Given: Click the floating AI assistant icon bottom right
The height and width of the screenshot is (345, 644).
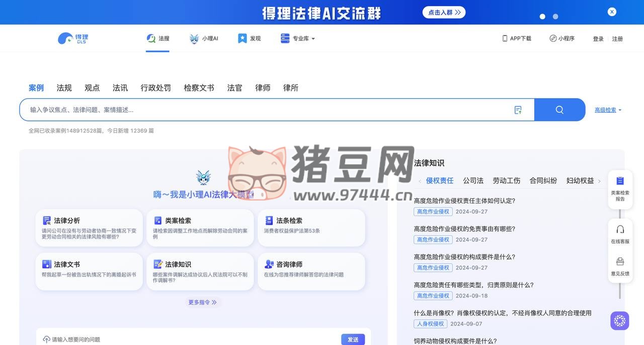Looking at the screenshot, I should click(x=619, y=320).
